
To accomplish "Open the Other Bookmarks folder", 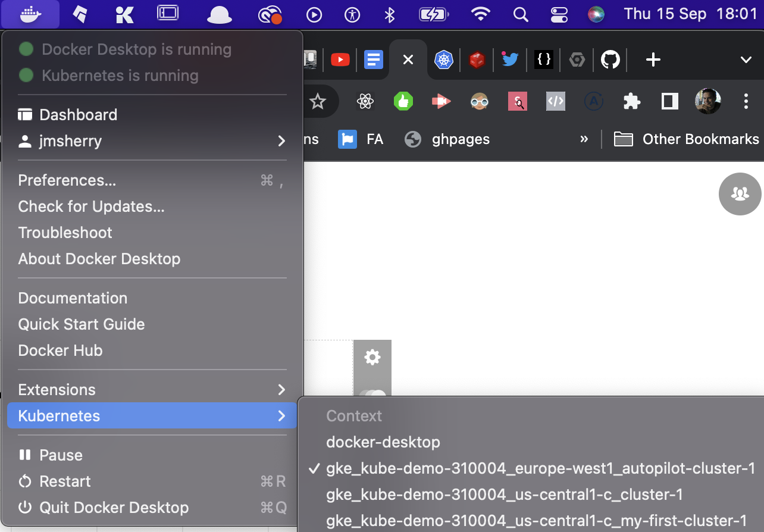I will [687, 139].
